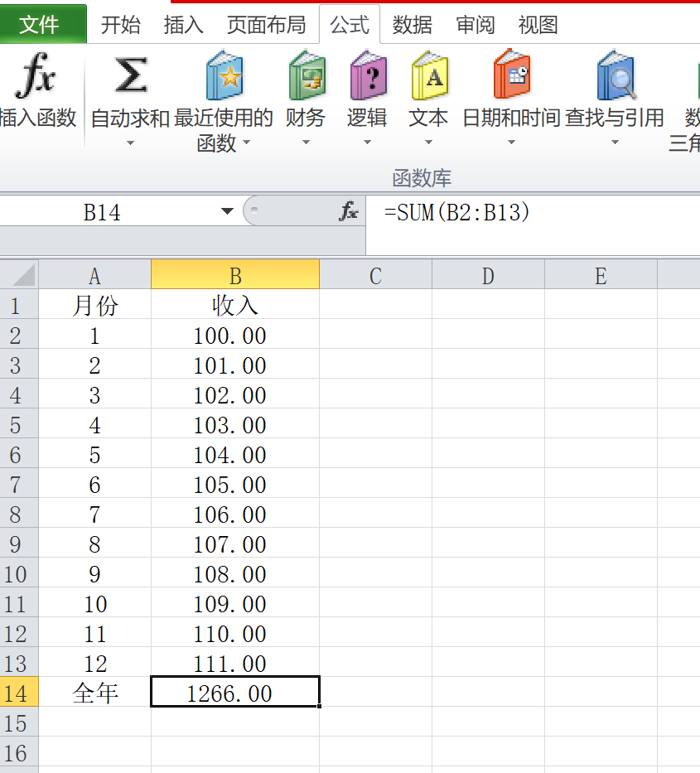Select column B header
The width and height of the screenshot is (700, 773).
click(x=235, y=274)
